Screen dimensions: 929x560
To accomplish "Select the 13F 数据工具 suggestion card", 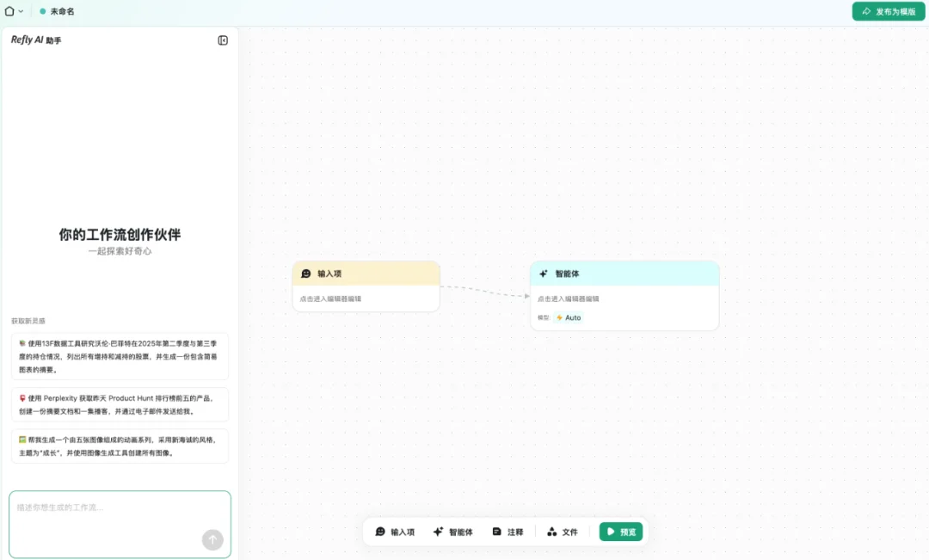I will pos(120,355).
